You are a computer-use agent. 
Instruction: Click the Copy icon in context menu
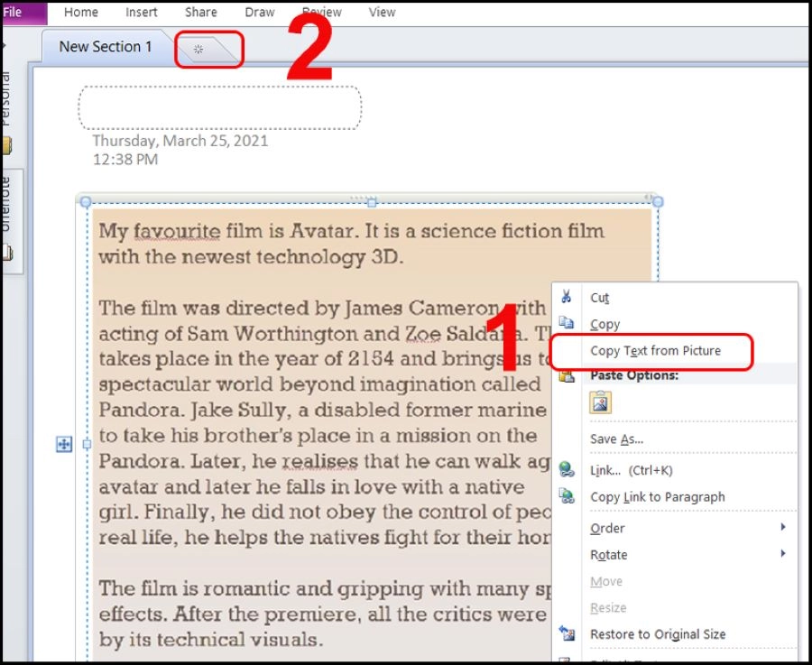[567, 323]
